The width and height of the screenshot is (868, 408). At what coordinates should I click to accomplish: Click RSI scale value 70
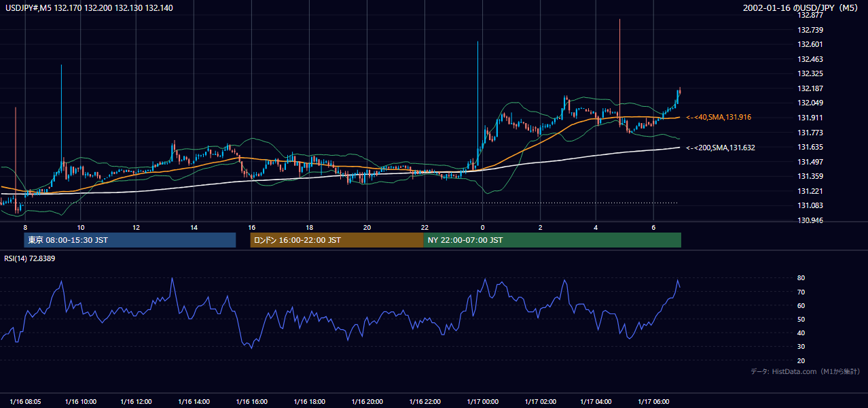(801, 292)
